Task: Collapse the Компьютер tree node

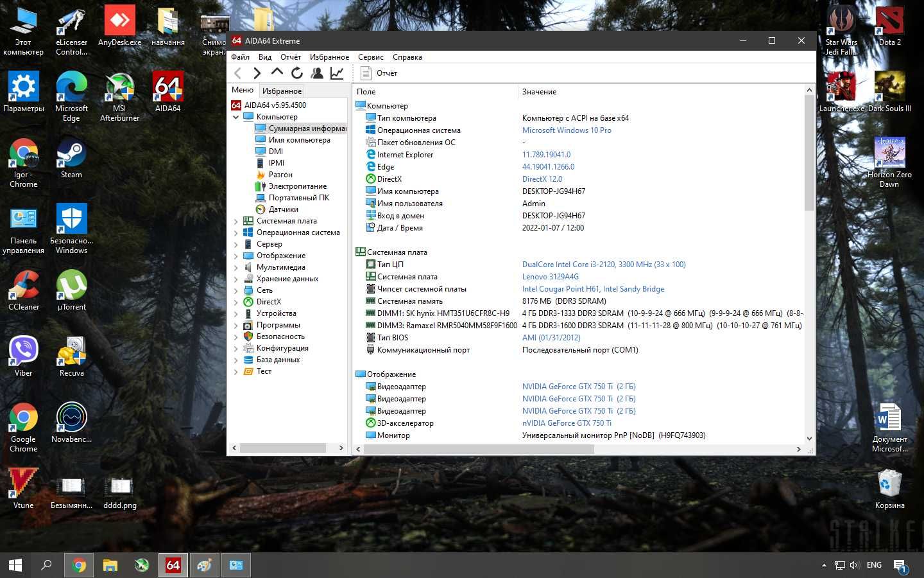Action: [x=235, y=117]
